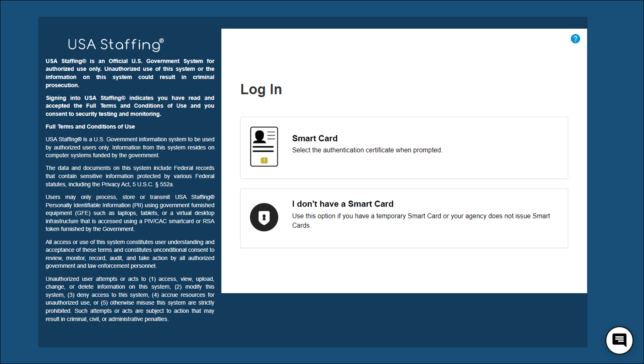
Task: Select authentication certificate option description text
Action: [x=367, y=150]
